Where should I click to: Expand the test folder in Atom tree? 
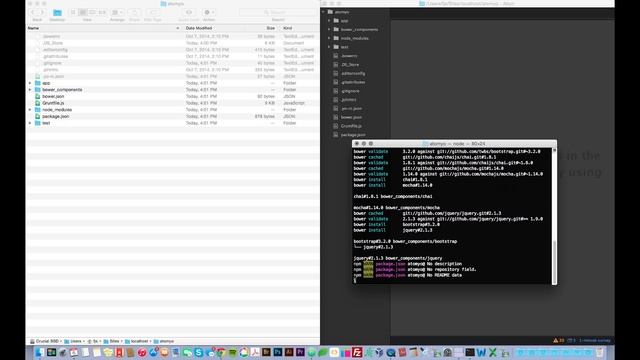329,47
